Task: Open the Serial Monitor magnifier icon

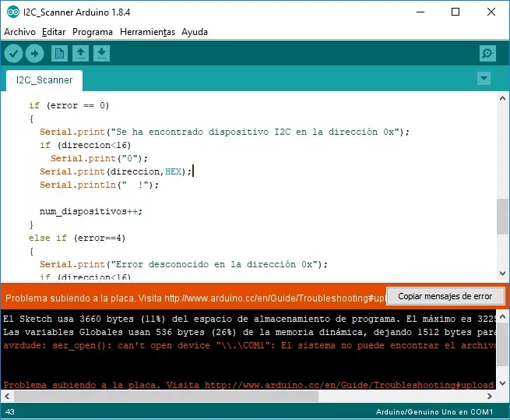Action: tap(487, 53)
